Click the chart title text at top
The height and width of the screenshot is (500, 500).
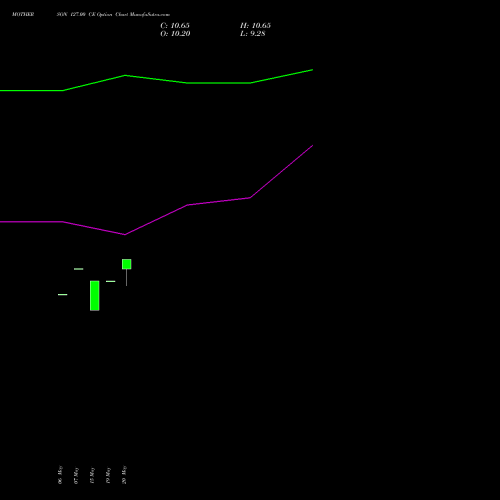(x=91, y=15)
